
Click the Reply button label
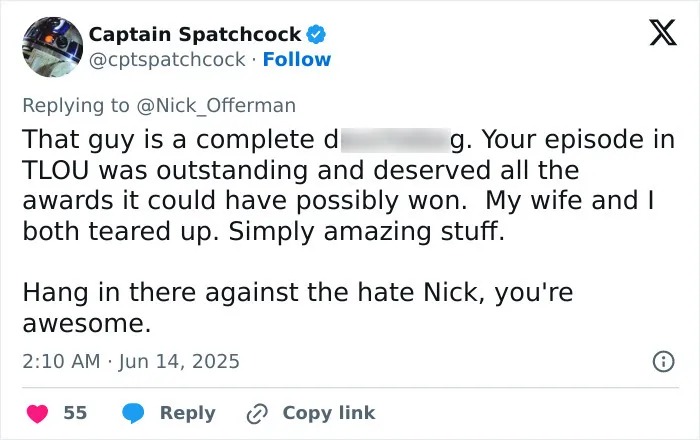pyautogui.click(x=188, y=413)
